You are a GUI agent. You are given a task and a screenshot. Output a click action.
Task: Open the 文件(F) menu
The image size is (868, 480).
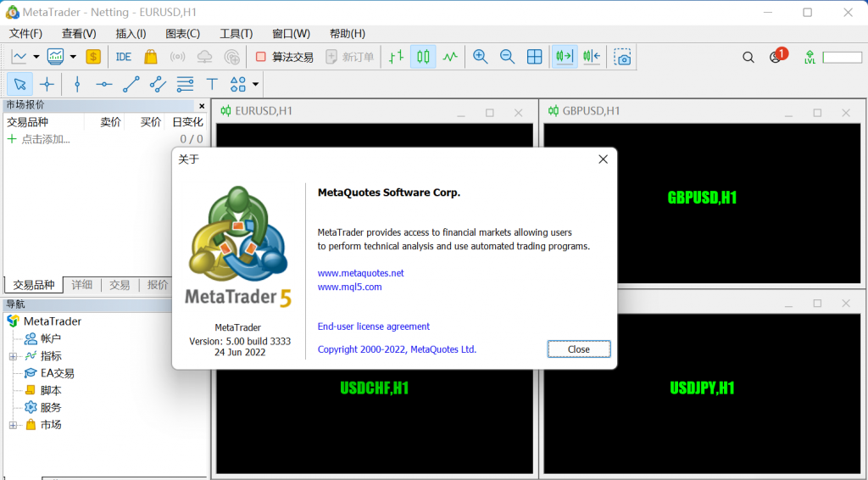point(25,34)
